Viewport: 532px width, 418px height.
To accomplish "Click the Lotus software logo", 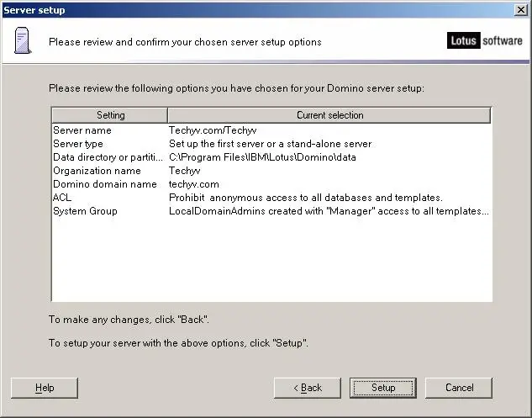I will pyautogui.click(x=484, y=40).
